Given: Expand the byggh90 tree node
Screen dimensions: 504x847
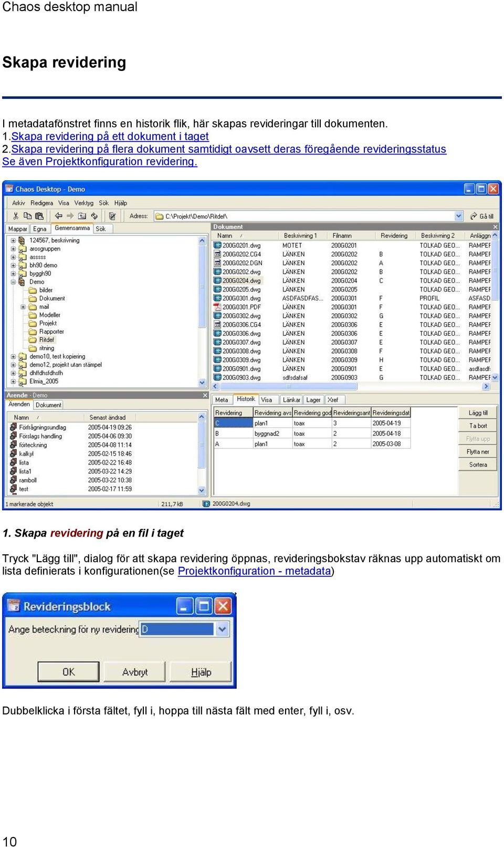Looking at the screenshot, I should coord(13,274).
